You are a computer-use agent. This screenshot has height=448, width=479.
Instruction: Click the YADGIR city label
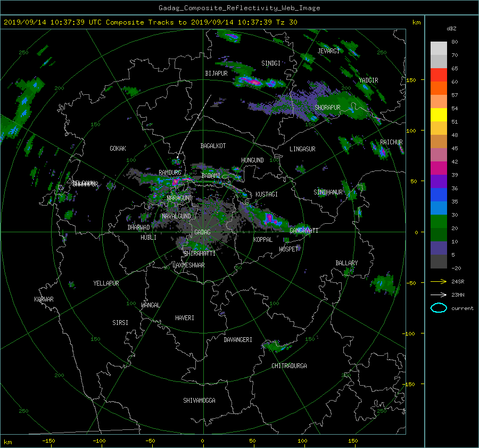point(368,80)
